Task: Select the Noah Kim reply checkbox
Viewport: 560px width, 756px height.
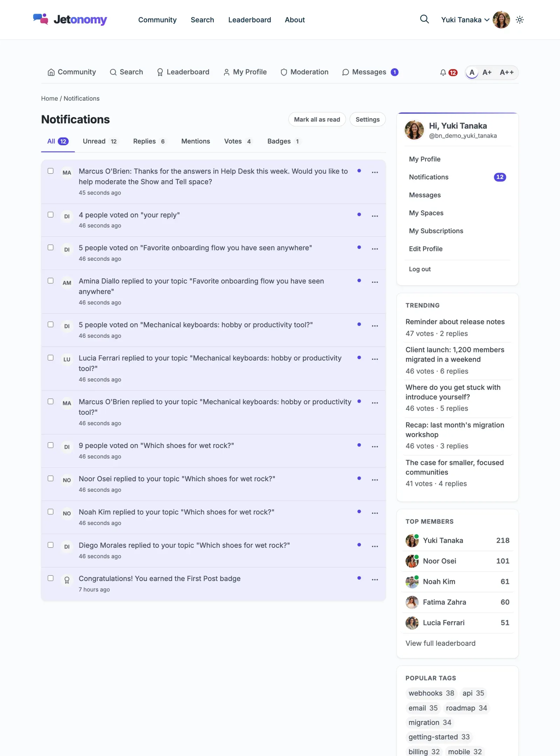Action: (51, 512)
